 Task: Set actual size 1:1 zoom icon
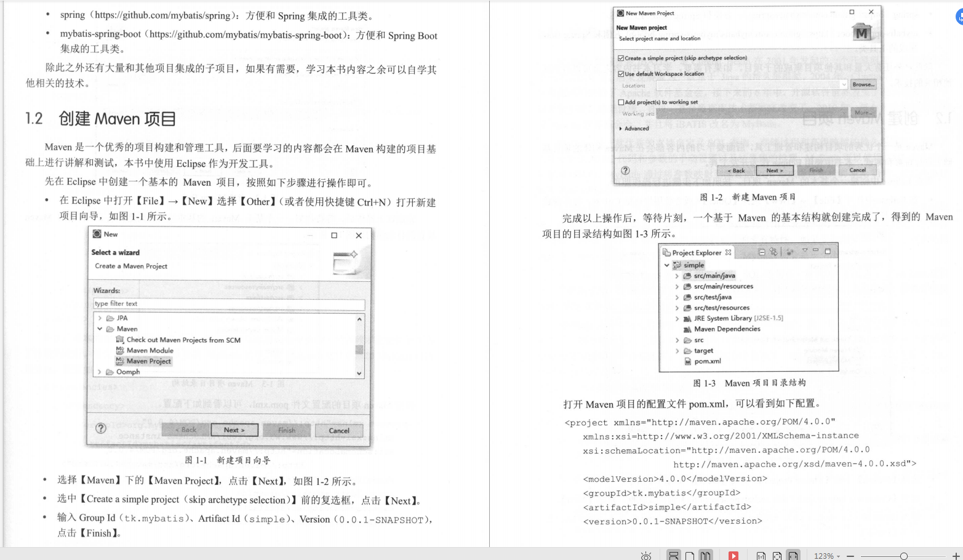click(x=761, y=556)
